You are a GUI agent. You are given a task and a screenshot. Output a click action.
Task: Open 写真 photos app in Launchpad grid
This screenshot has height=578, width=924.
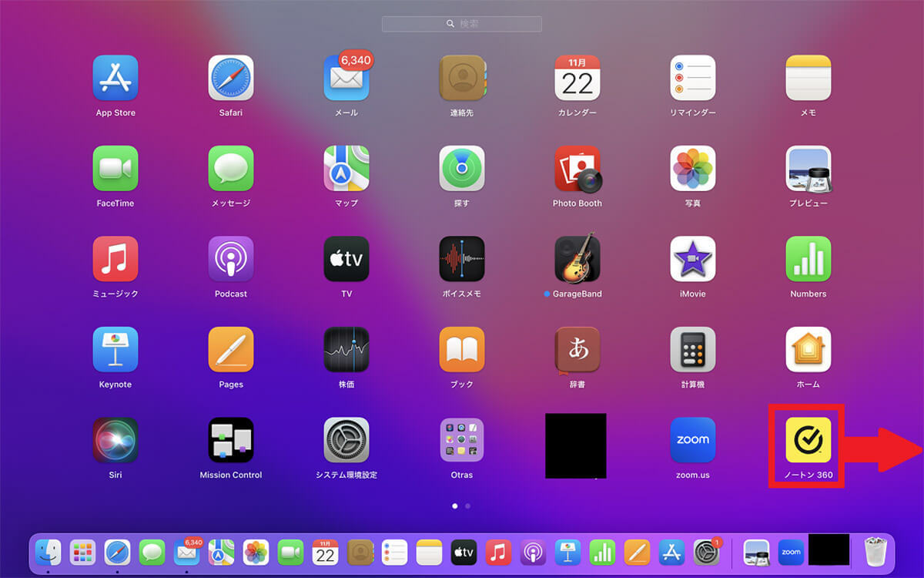pyautogui.click(x=693, y=168)
